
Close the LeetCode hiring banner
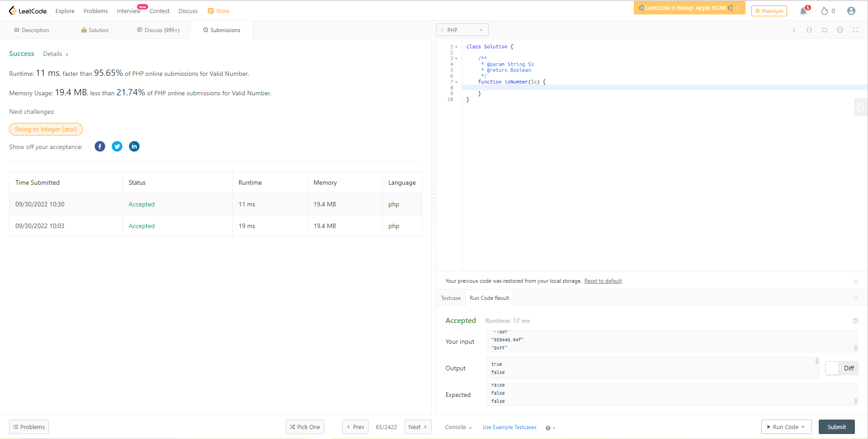pyautogui.click(x=738, y=8)
